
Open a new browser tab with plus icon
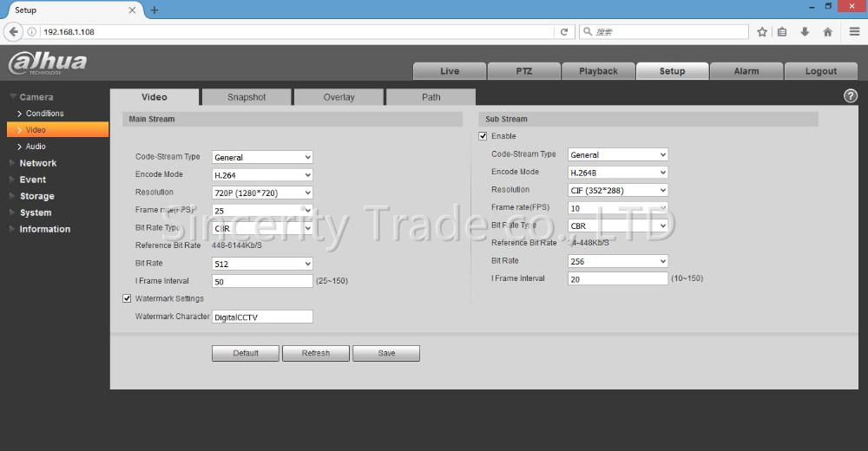(x=155, y=10)
